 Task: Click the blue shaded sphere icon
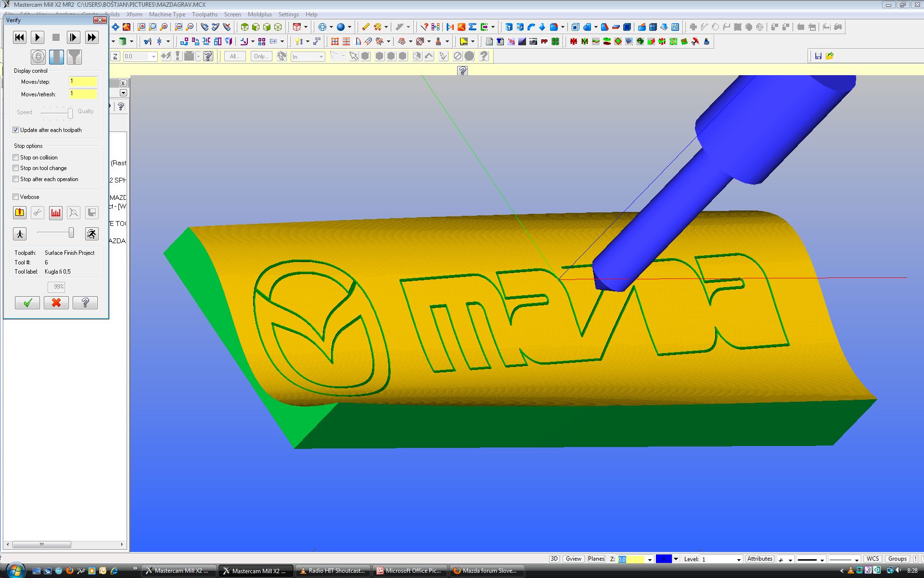click(341, 27)
